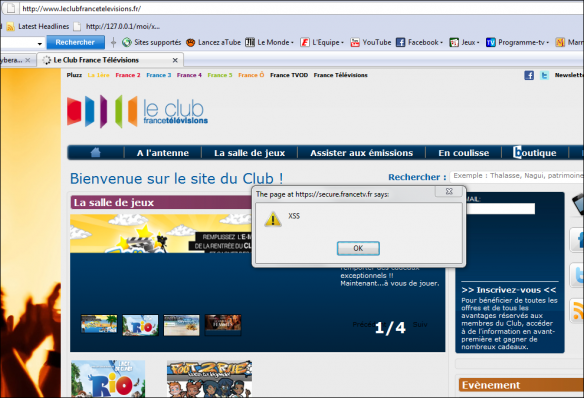
Task: Launch aTube from the toolbar icon
Action: click(x=190, y=42)
